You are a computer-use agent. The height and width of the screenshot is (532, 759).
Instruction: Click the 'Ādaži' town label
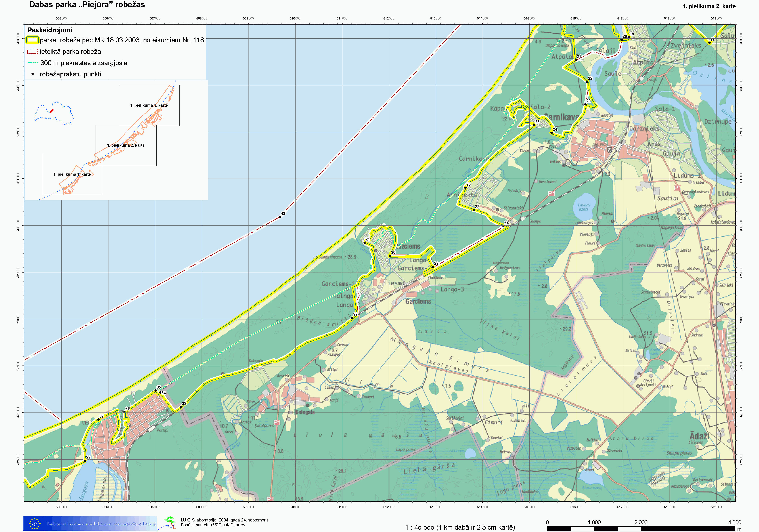pyautogui.click(x=700, y=436)
